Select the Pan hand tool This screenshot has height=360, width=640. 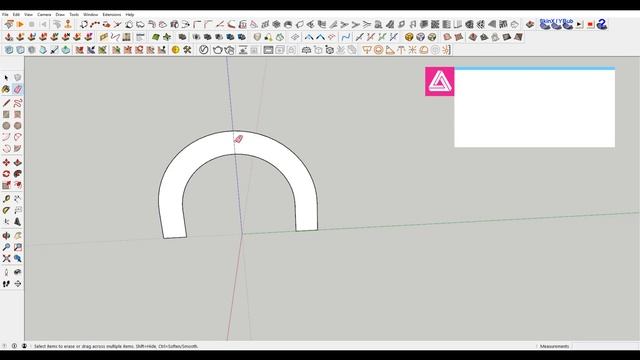18,236
